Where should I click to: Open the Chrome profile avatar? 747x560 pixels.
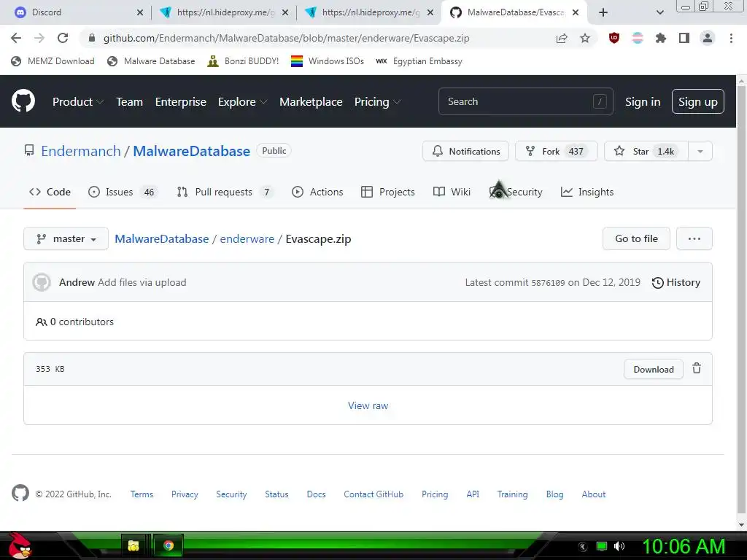point(708,38)
